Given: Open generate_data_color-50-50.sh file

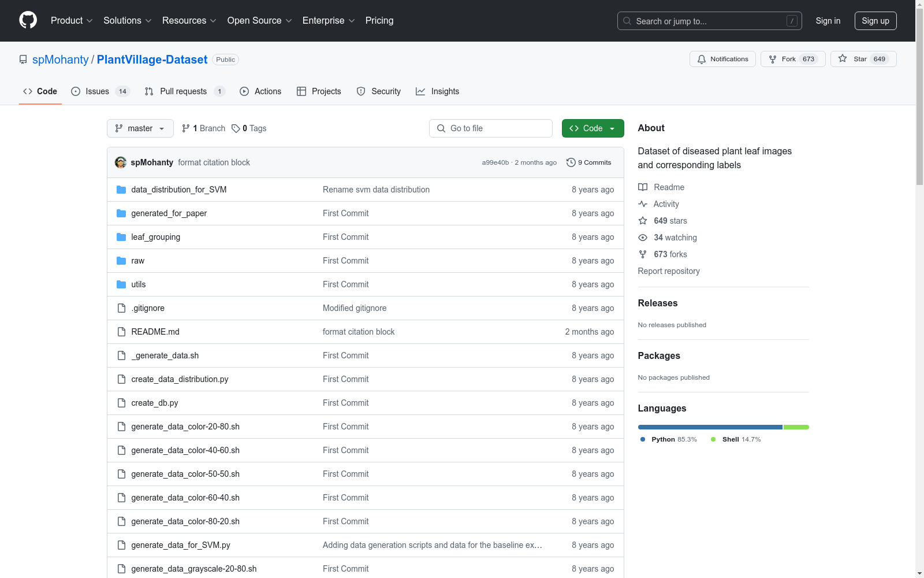Looking at the screenshot, I should pos(185,474).
